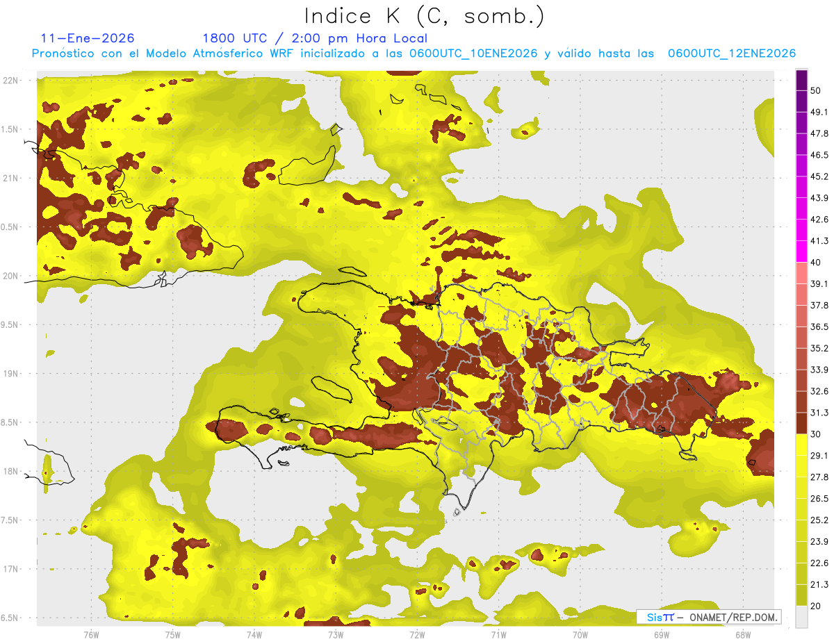Pick the olive legend band between 20 and 21.3
Viewport: 834px width, 644px height.
coord(802,595)
